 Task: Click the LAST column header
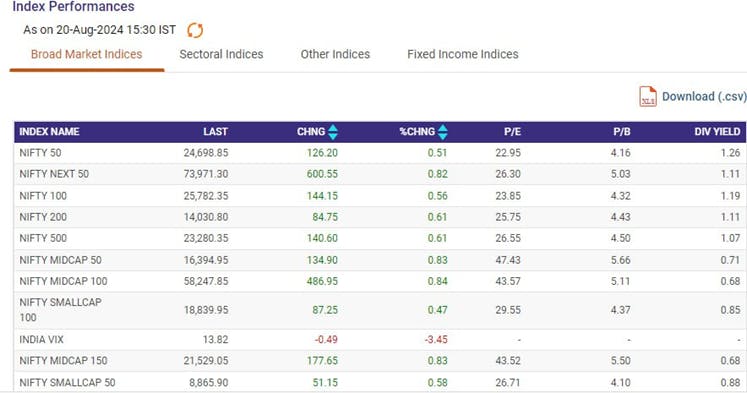point(215,132)
